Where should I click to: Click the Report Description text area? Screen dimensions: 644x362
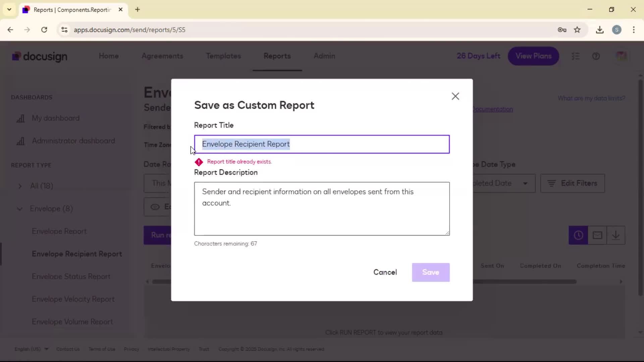(x=322, y=208)
